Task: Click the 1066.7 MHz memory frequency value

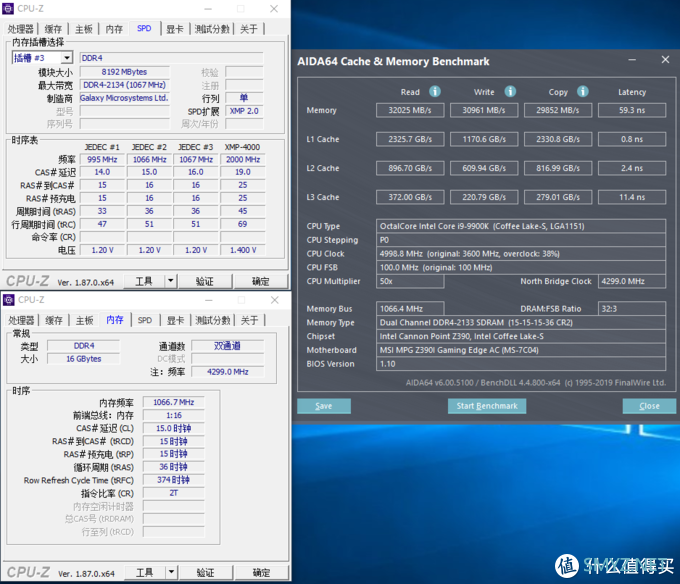Action: click(x=173, y=402)
